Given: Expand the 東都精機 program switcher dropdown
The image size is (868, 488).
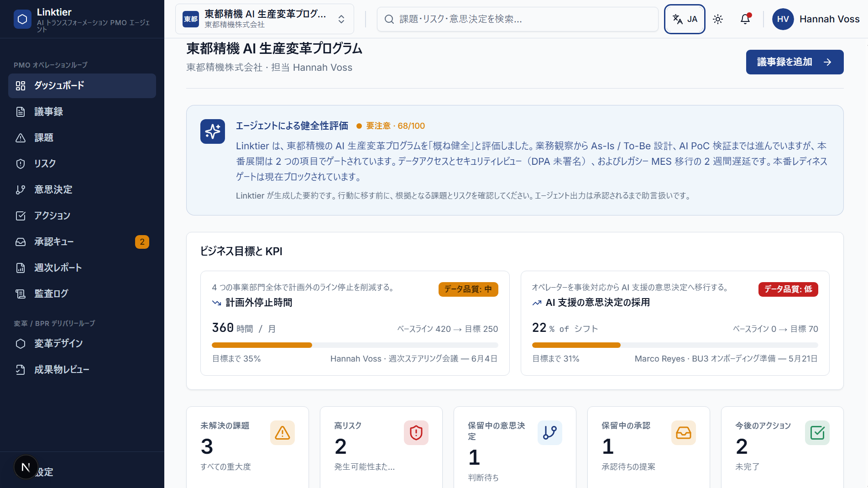Looking at the screenshot, I should (x=265, y=19).
